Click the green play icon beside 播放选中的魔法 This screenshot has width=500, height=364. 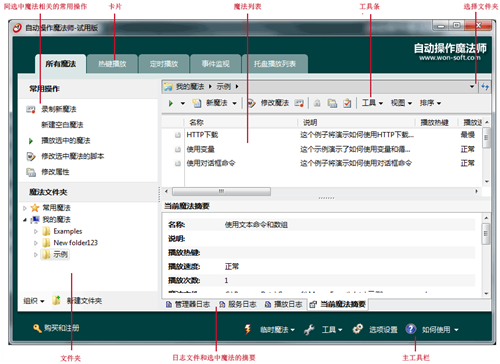[x=31, y=141]
